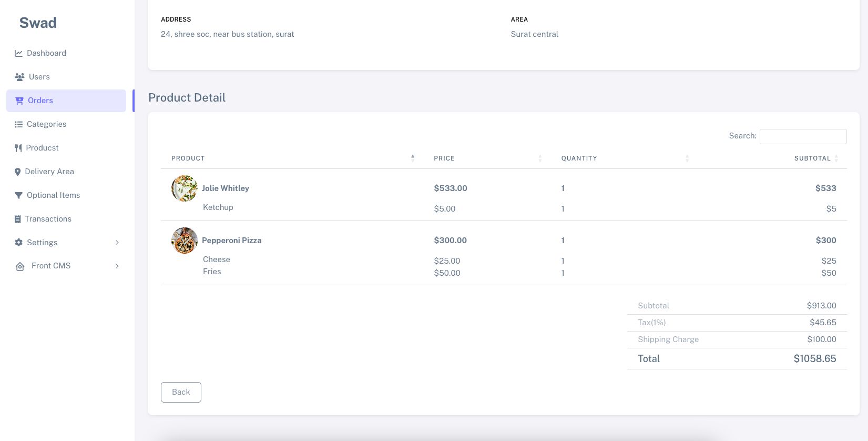Sort table by Quantity column
Image resolution: width=868 pixels, height=441 pixels.
point(579,158)
